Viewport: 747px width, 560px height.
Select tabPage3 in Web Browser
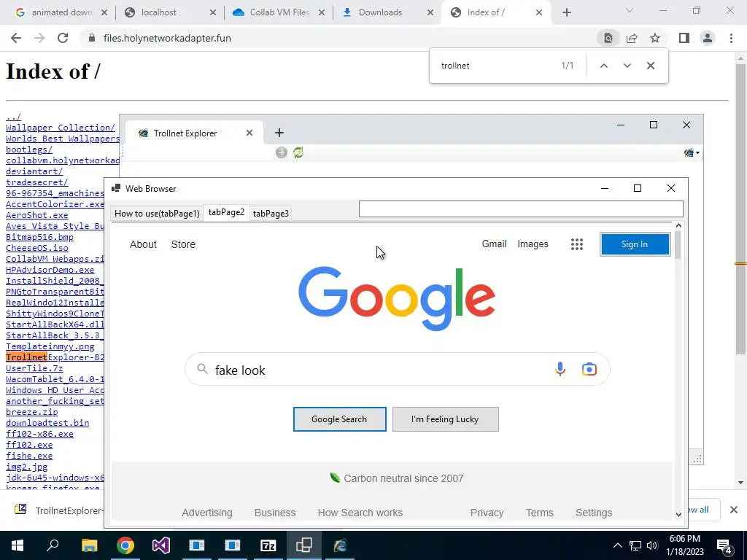271,214
